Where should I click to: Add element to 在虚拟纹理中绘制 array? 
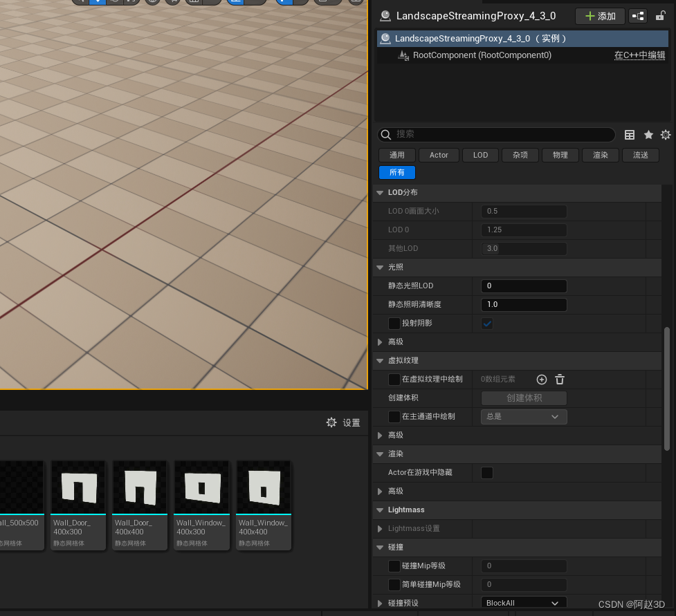point(542,380)
